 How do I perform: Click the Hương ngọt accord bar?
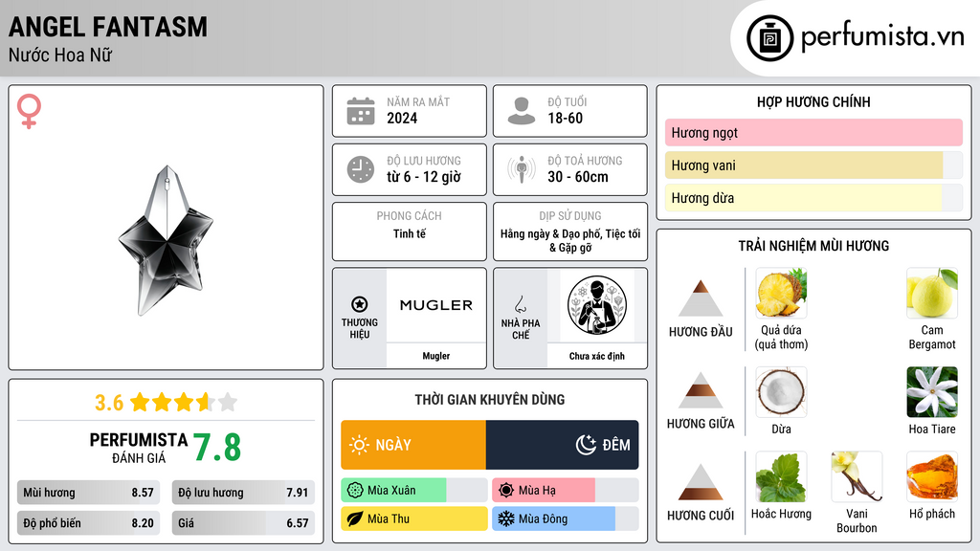813,132
